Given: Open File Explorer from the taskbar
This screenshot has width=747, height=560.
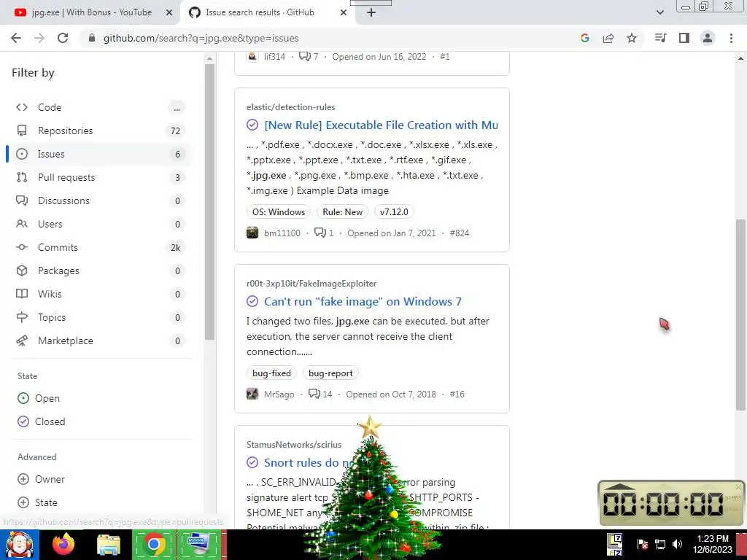Looking at the screenshot, I should click(109, 545).
